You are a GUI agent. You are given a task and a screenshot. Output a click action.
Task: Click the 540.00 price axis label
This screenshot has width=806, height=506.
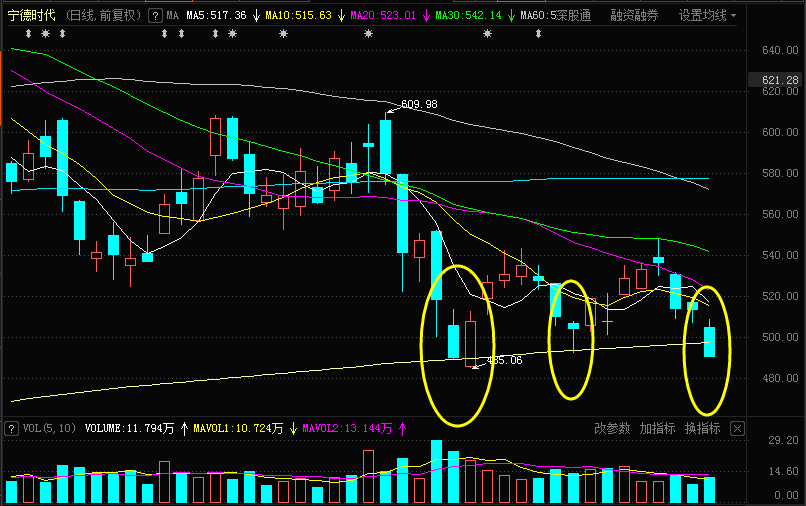780,255
